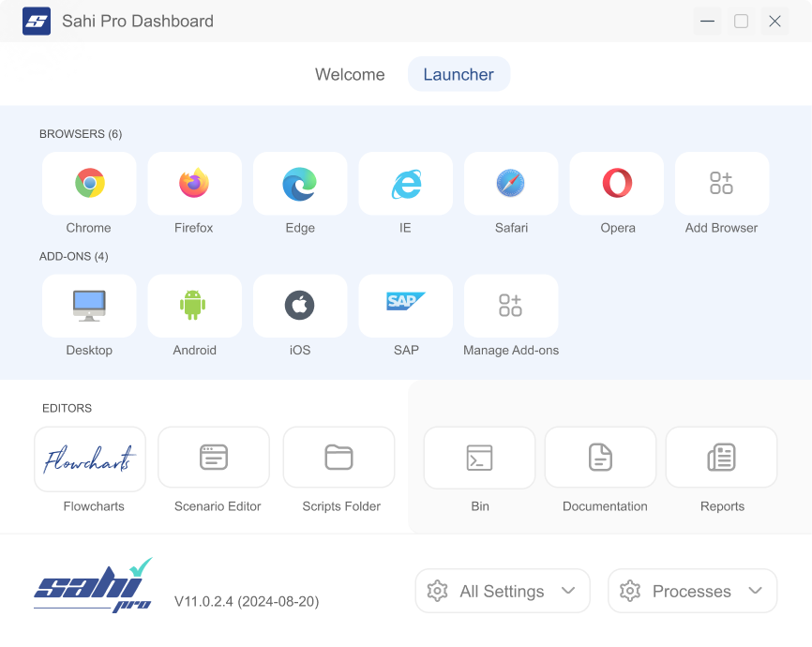Expand the All Settings dropdown

503,591
